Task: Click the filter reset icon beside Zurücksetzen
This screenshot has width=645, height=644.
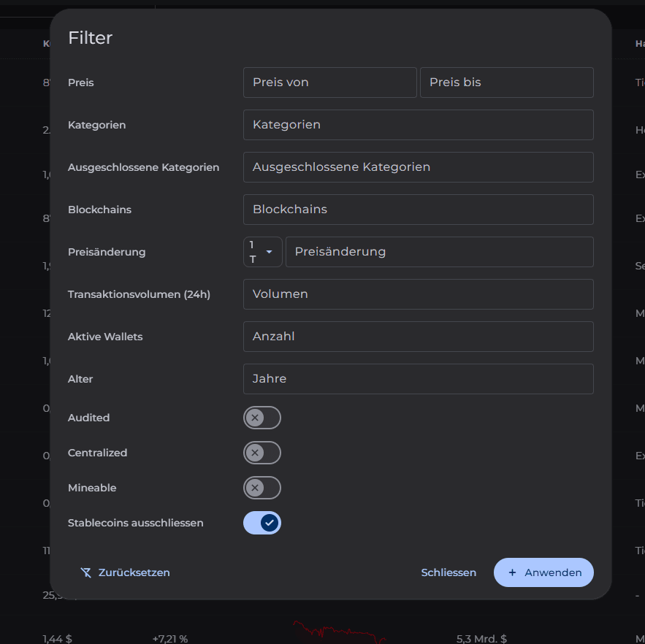Action: (x=86, y=572)
